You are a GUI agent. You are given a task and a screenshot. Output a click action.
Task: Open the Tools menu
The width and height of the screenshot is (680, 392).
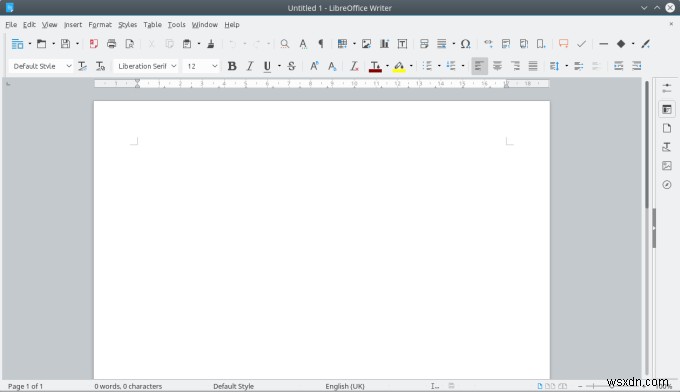pos(177,25)
